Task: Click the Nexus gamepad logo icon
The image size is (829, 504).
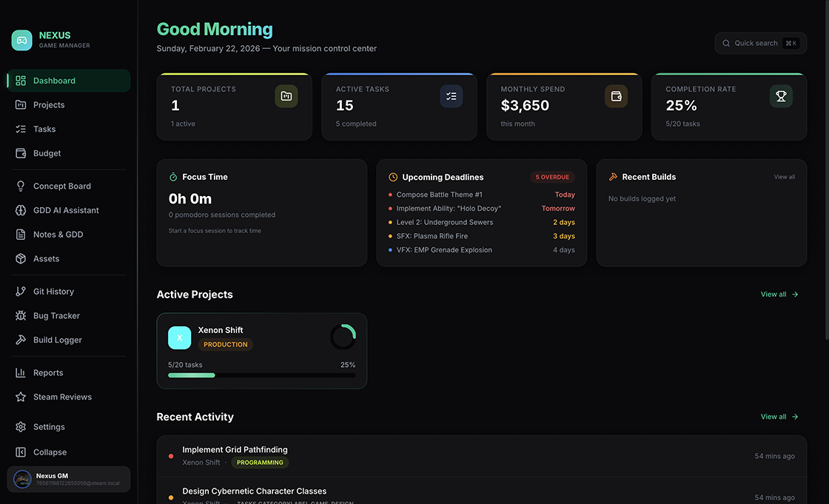Action: point(21,40)
